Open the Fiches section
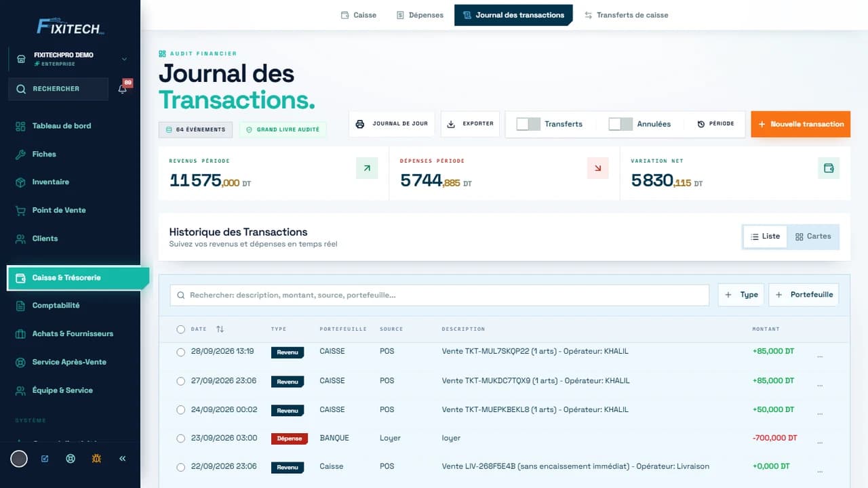 click(x=44, y=155)
